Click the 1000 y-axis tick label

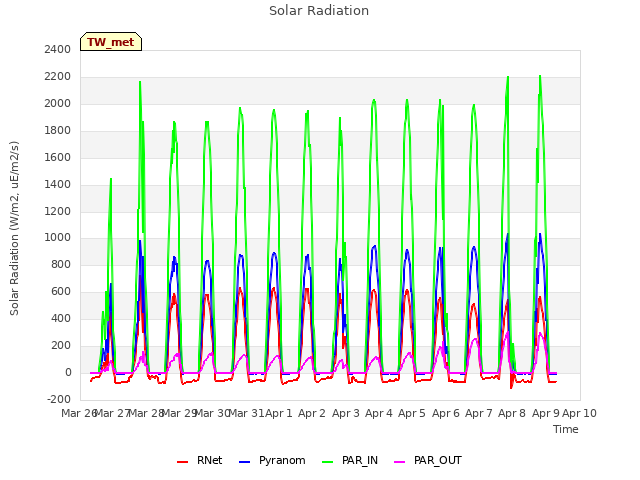pyautogui.click(x=58, y=238)
